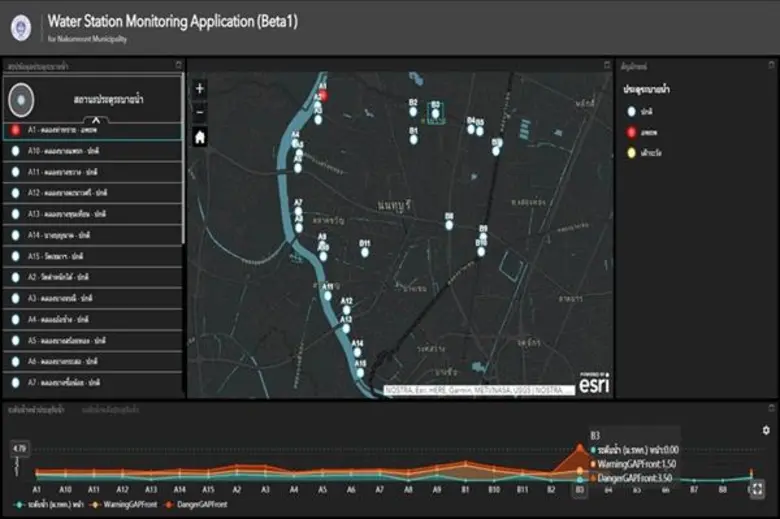This screenshot has height=519, width=780.
Task: Select the B5 station marker on map
Action: [480, 131]
